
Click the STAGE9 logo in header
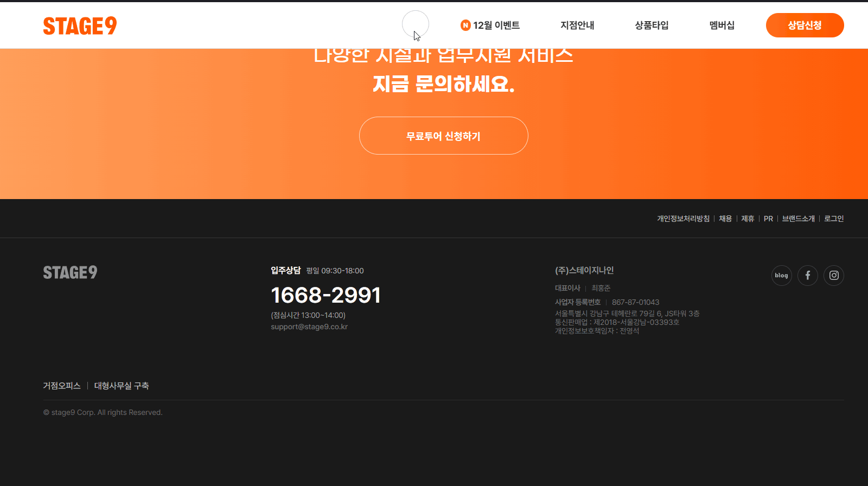click(80, 25)
